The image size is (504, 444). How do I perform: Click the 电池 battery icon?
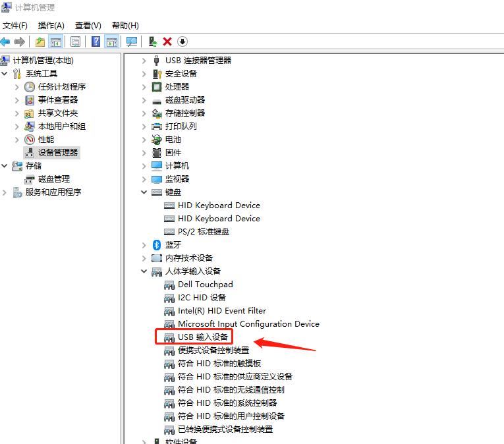point(157,140)
